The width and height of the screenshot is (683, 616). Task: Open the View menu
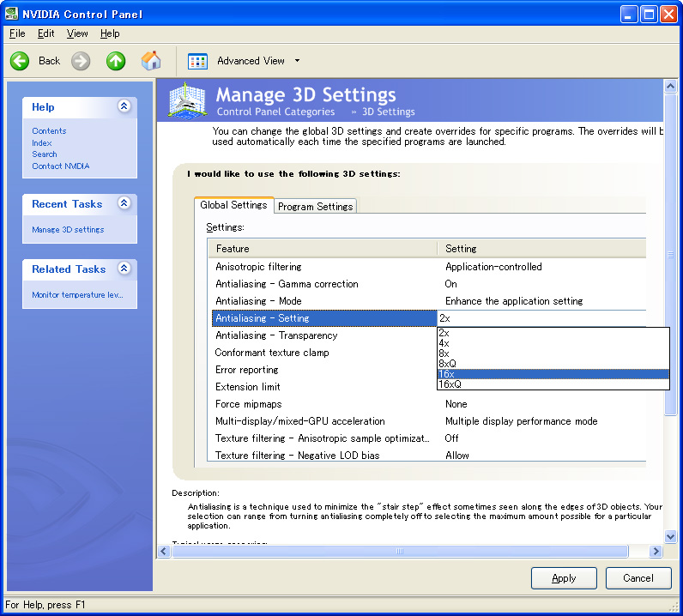(x=77, y=33)
